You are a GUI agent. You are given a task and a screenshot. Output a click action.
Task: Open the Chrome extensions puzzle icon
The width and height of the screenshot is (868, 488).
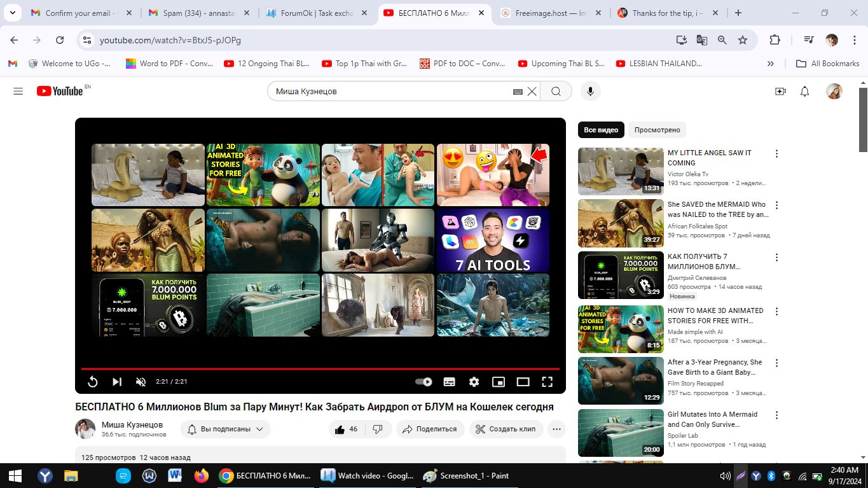point(775,39)
